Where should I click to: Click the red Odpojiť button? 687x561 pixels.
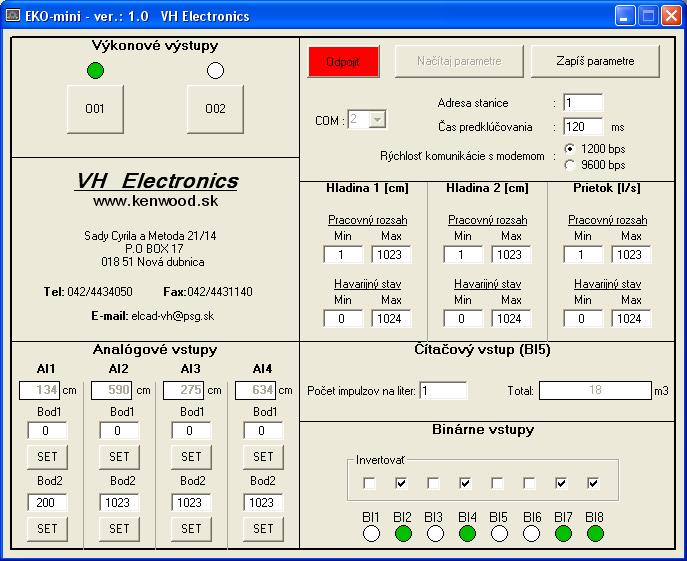tap(344, 61)
